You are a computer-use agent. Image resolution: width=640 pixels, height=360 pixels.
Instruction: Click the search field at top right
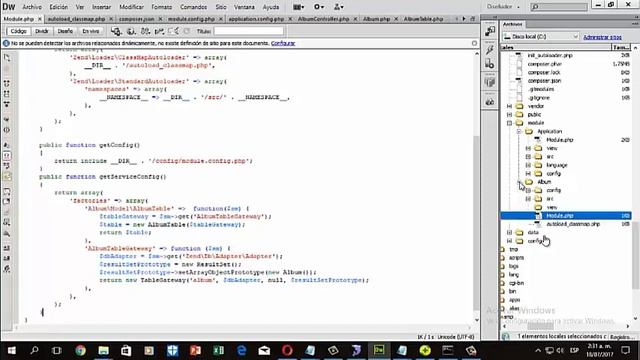pos(559,7)
